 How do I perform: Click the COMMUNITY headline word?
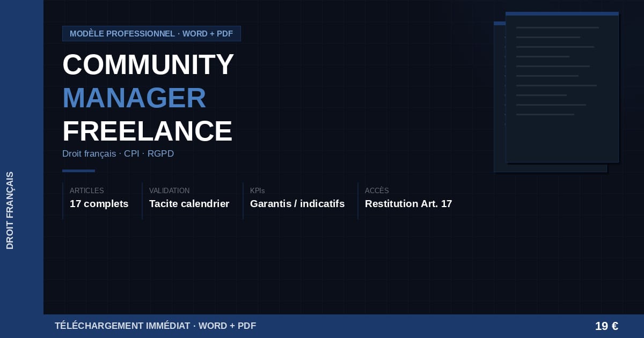tap(148, 64)
